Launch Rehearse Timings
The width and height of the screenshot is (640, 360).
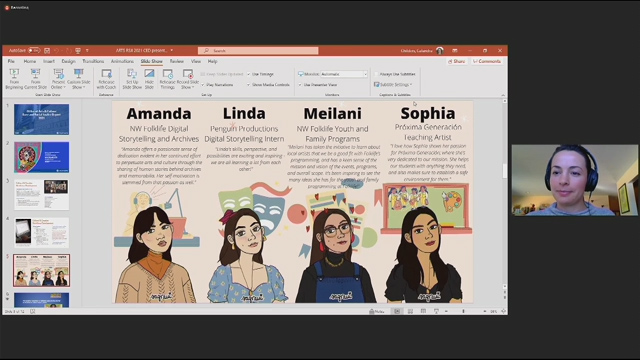[167, 79]
